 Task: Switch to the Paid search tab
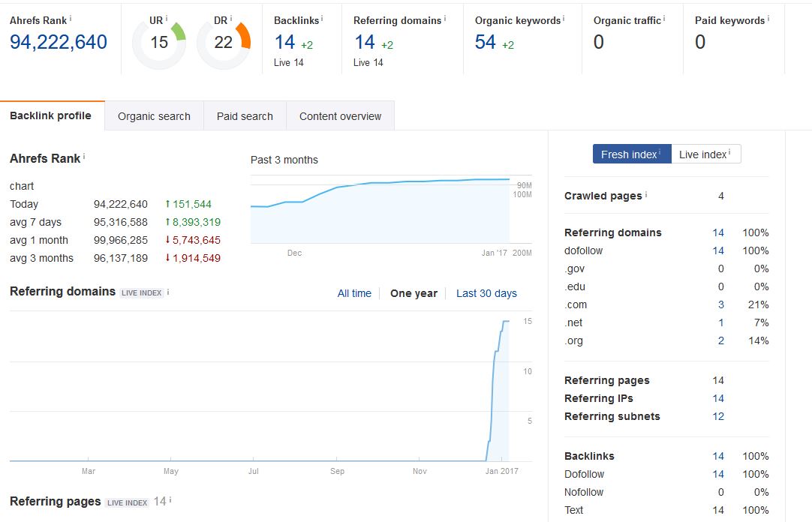(245, 116)
